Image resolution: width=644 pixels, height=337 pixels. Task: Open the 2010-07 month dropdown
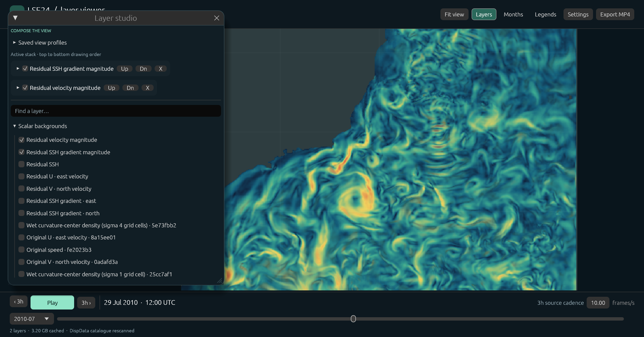[32, 319]
